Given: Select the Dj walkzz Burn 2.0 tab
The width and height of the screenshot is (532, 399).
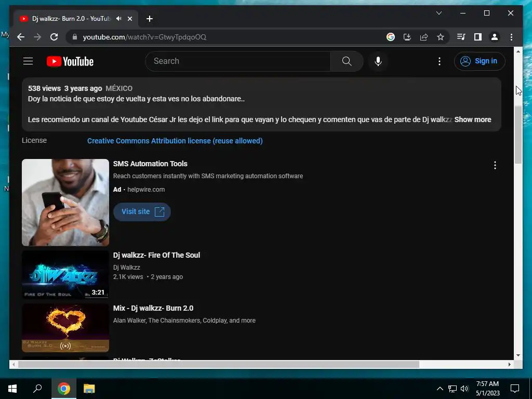Looking at the screenshot, I should click(x=71, y=19).
